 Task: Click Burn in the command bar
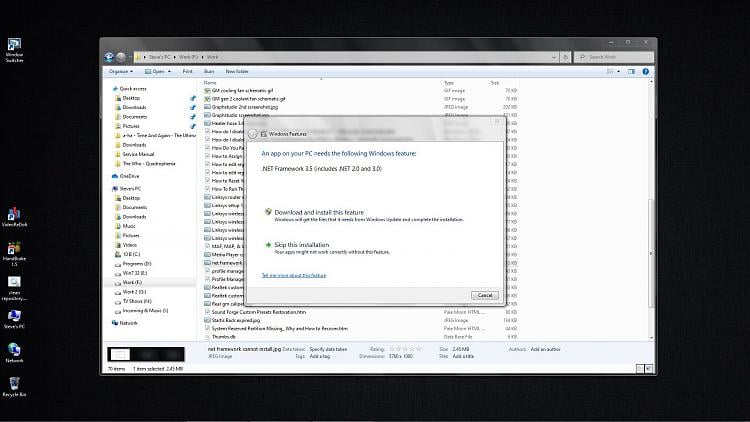(x=209, y=71)
